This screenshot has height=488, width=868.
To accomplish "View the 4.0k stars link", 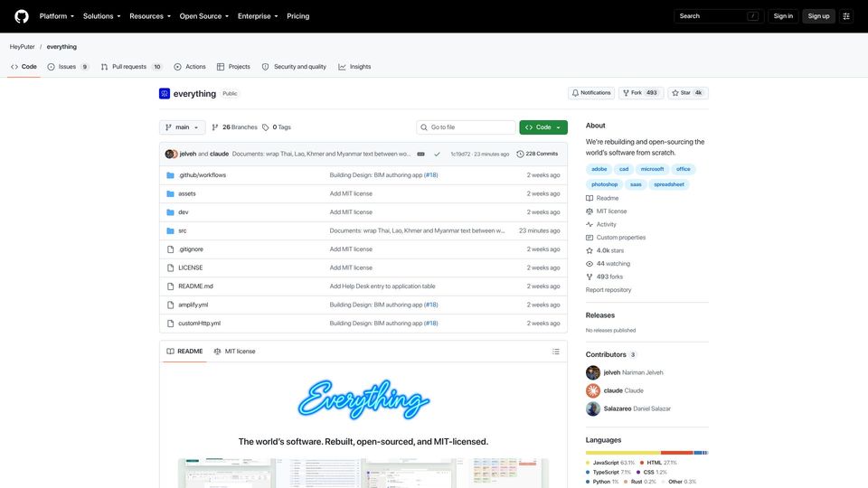I will coord(605,250).
